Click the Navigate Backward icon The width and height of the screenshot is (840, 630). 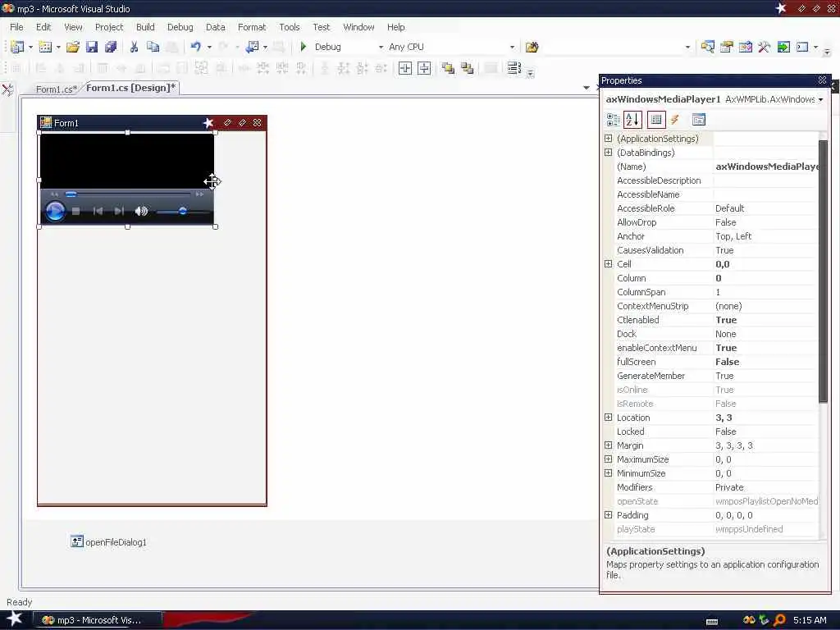coord(252,47)
